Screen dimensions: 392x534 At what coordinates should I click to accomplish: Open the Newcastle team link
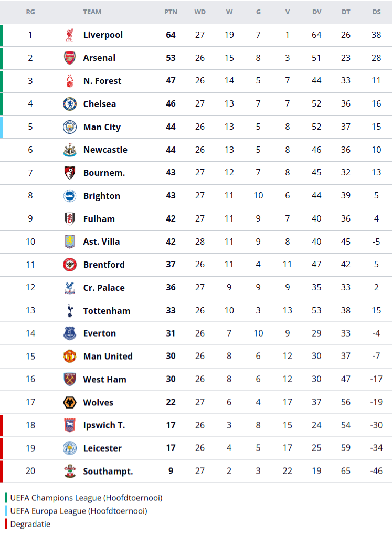point(105,150)
